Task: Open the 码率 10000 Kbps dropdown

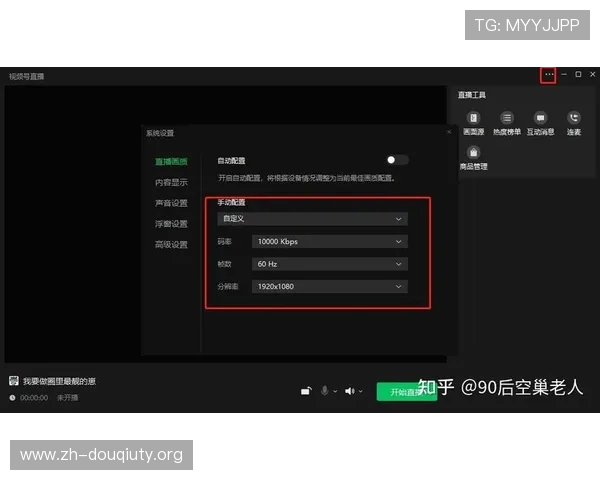Action: [330, 242]
